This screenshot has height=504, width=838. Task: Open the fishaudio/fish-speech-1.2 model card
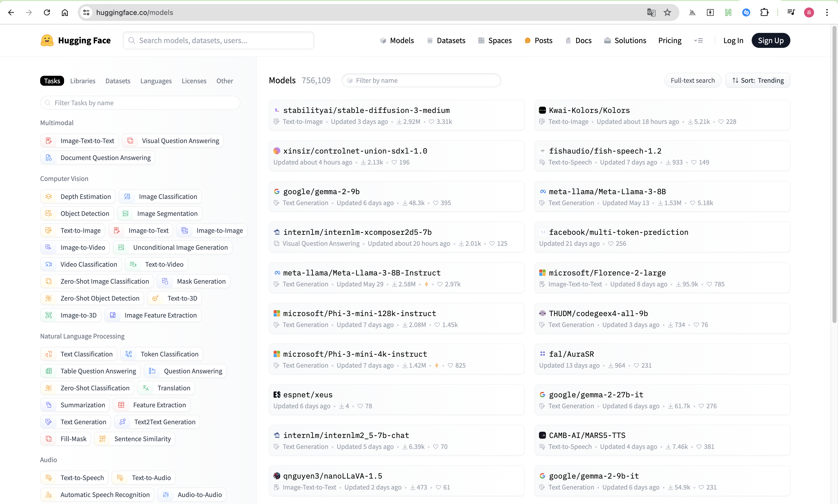click(662, 156)
